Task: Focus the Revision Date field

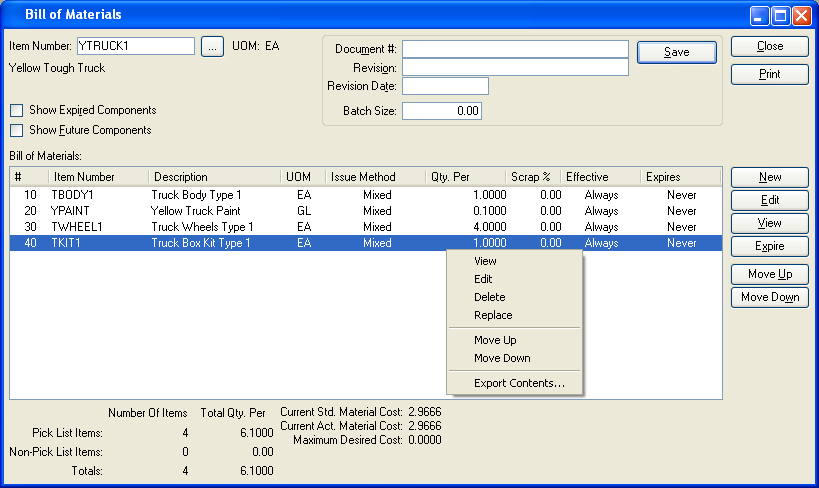Action: click(445, 86)
